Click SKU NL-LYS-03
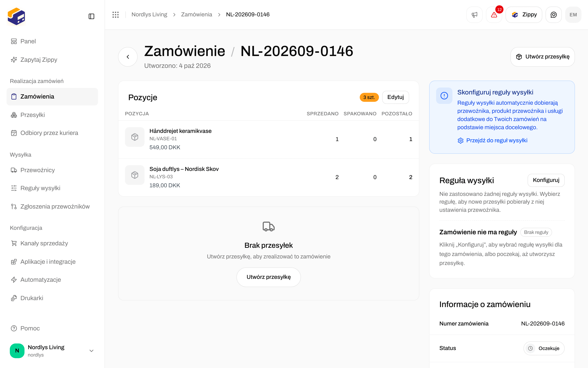The width and height of the screenshot is (588, 368). 161,177
